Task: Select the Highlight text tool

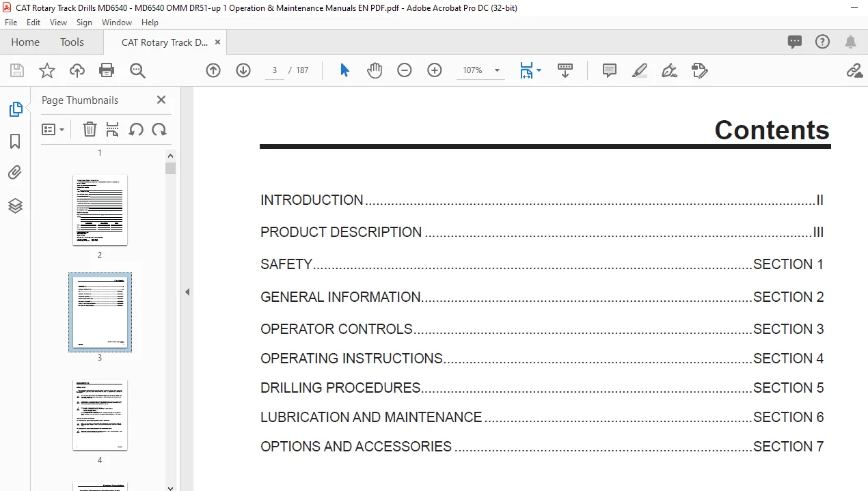Action: (640, 70)
